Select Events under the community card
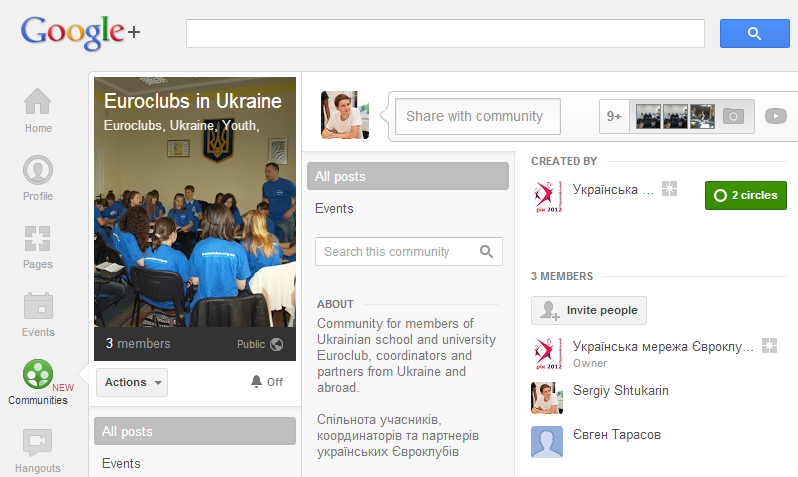The width and height of the screenshot is (798, 477). tap(121, 464)
